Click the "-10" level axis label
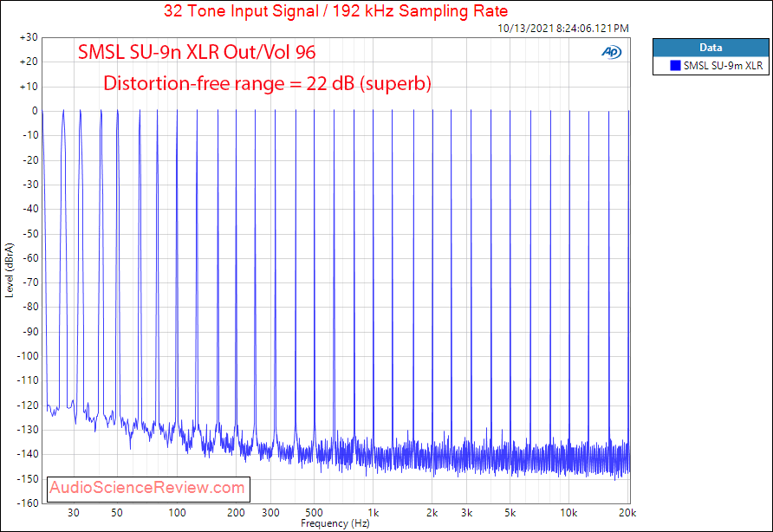773x532 pixels. click(30, 135)
